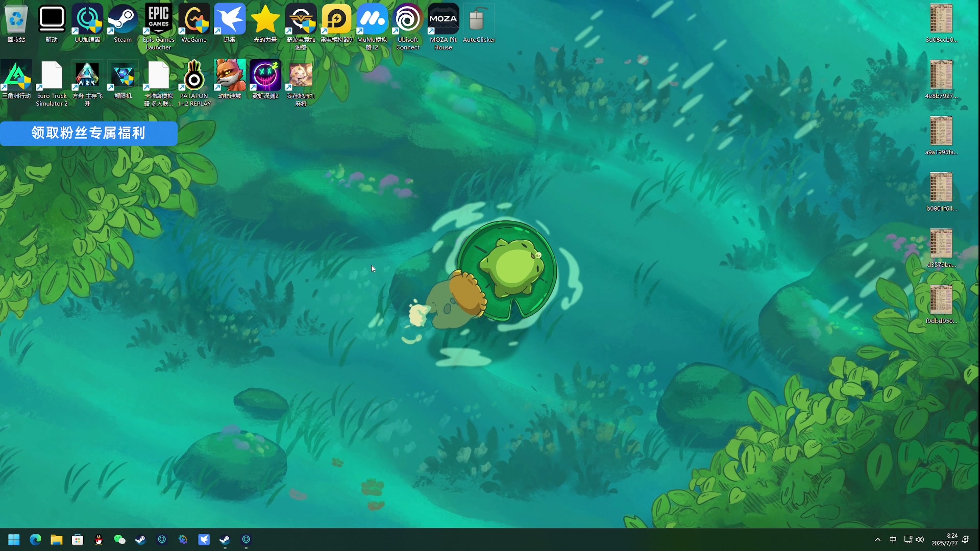Image resolution: width=980 pixels, height=551 pixels.
Task: Select the 解限机 game shortcut
Action: [122, 80]
